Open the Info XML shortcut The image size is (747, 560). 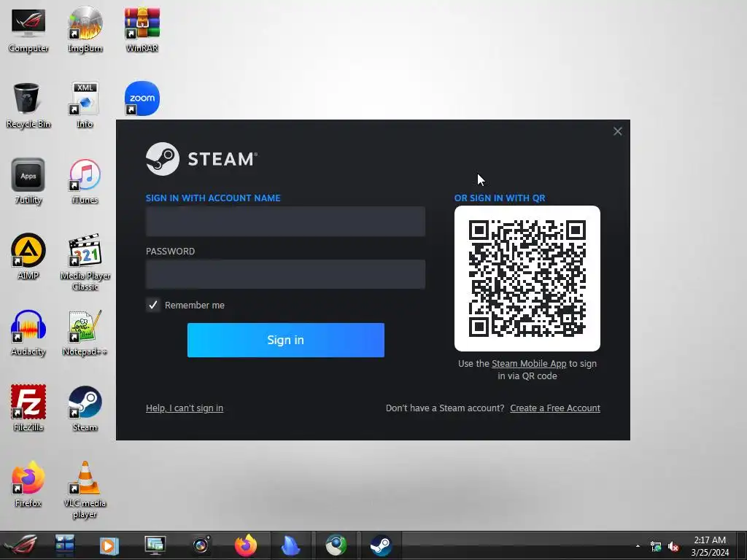(85, 105)
